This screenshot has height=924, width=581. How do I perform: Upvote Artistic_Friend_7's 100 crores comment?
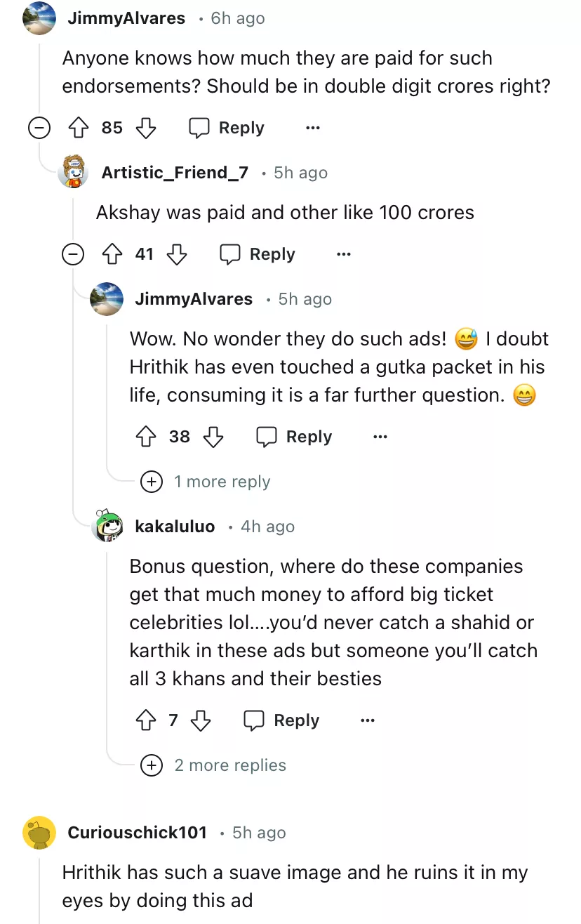click(111, 254)
